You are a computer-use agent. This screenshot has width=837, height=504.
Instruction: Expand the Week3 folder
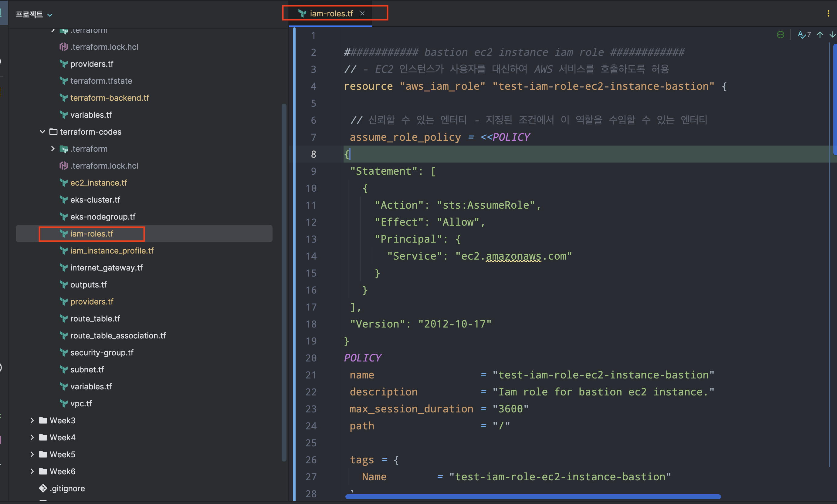(32, 420)
